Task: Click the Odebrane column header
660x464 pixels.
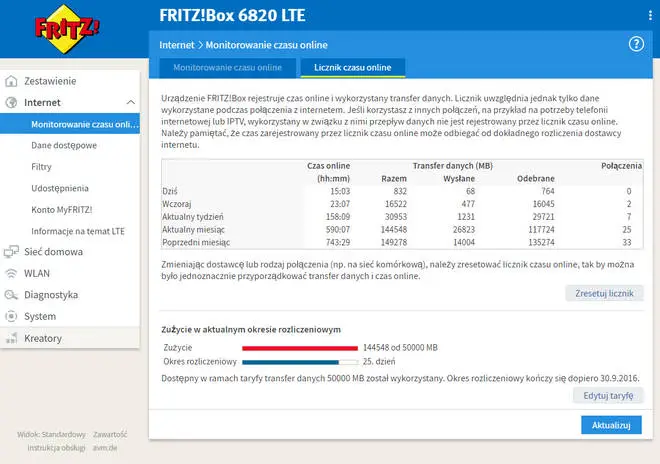Action: tap(535, 179)
